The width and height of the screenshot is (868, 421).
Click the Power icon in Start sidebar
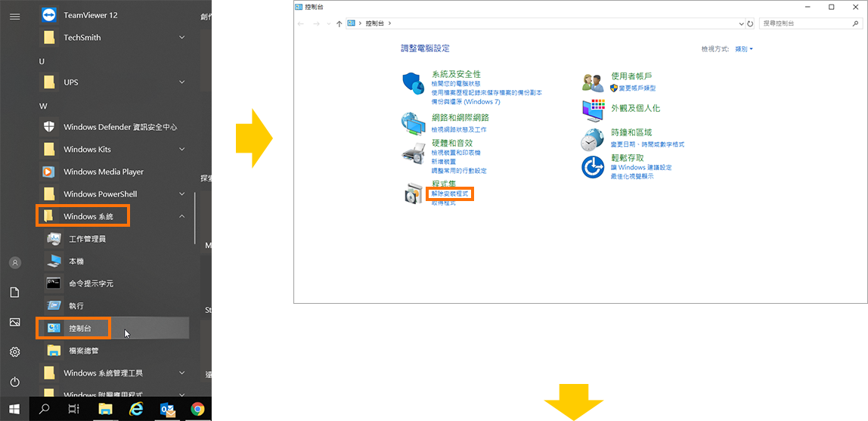tap(15, 382)
